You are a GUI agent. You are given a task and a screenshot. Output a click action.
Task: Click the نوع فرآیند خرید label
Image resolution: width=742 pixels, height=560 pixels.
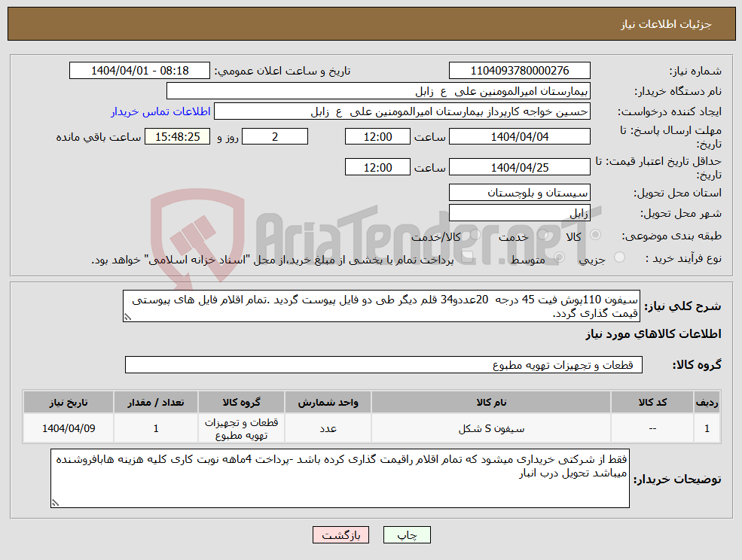pos(683,259)
